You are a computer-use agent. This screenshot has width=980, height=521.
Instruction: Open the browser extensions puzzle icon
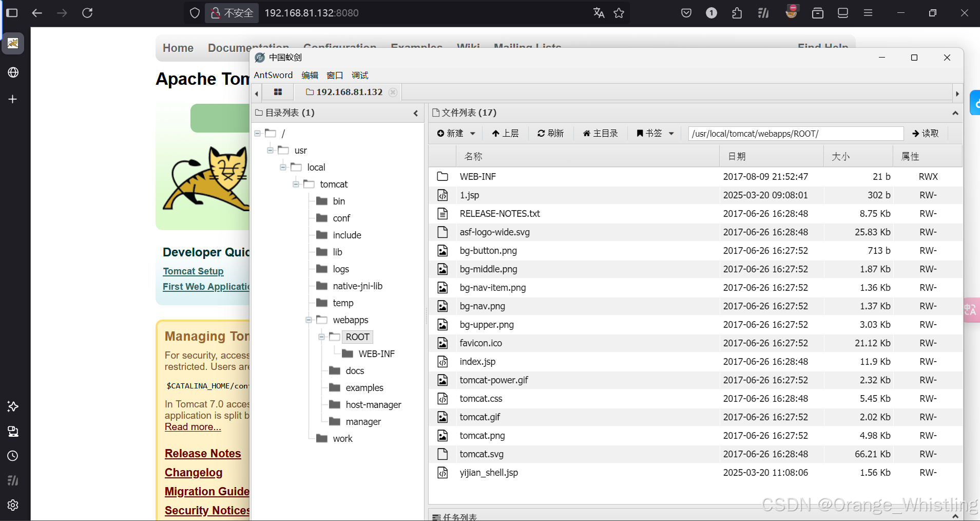click(737, 13)
